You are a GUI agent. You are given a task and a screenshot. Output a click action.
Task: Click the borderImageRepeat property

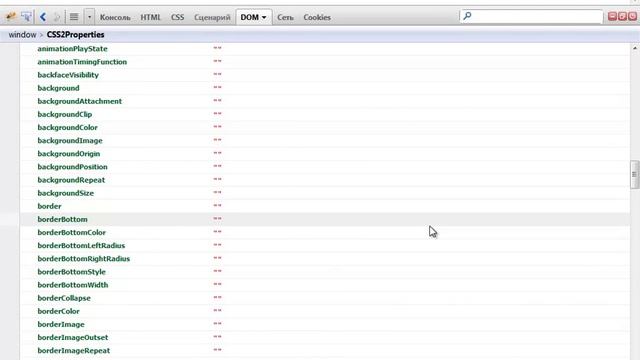73,350
